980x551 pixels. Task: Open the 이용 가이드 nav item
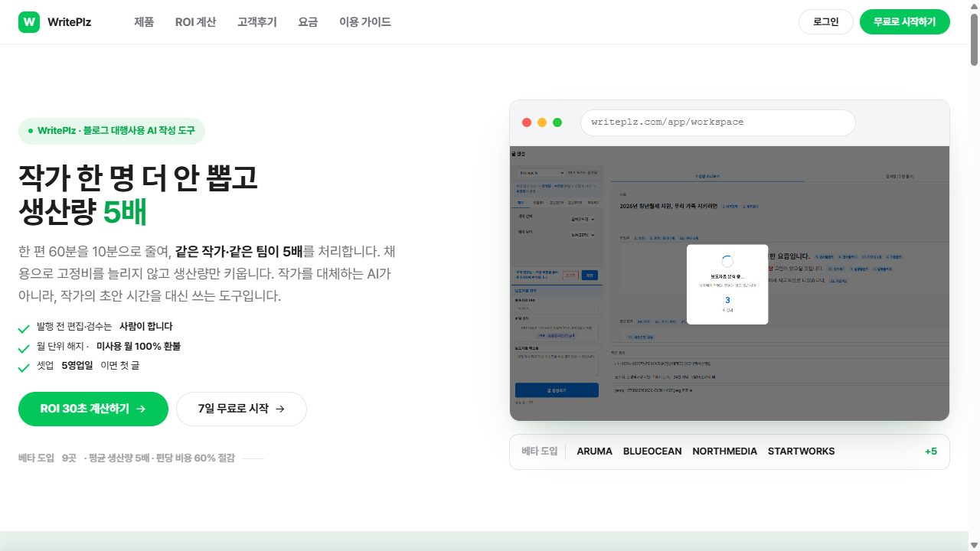click(365, 22)
